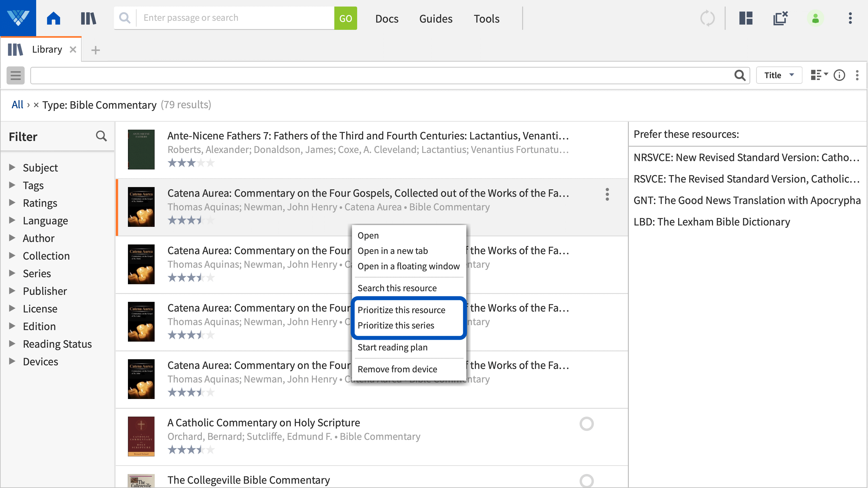
Task: Expand the Author filter
Action: pos(12,238)
